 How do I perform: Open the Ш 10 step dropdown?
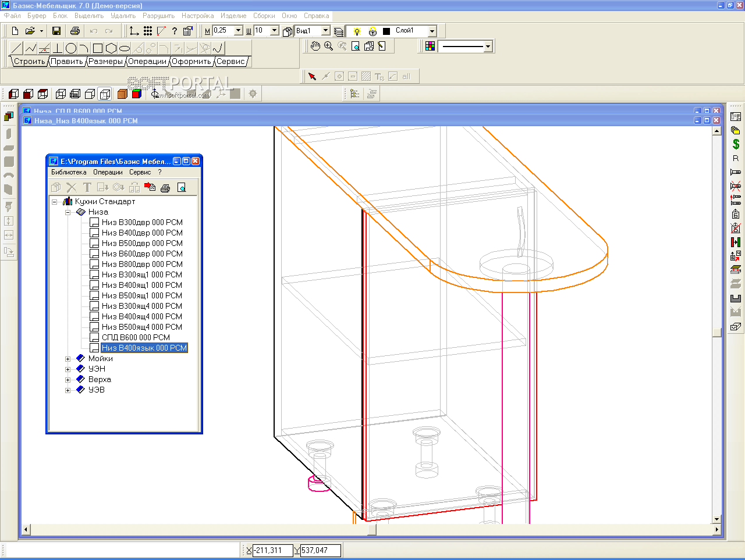point(275,30)
